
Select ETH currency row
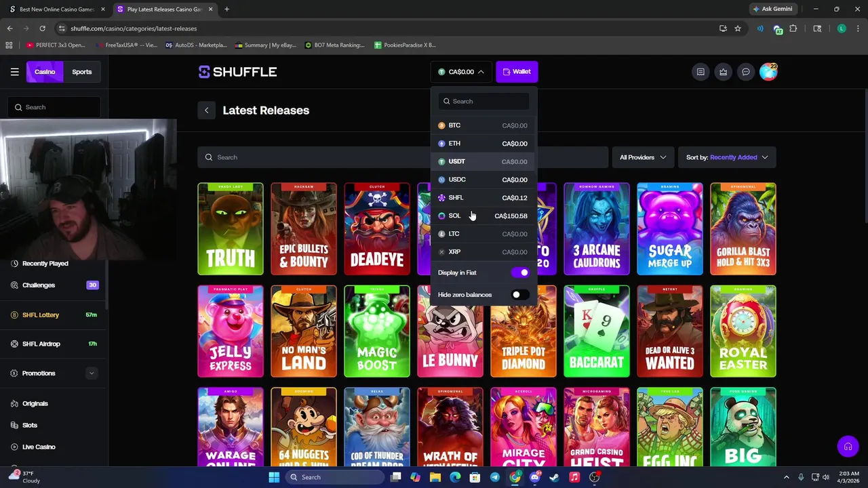coord(483,144)
